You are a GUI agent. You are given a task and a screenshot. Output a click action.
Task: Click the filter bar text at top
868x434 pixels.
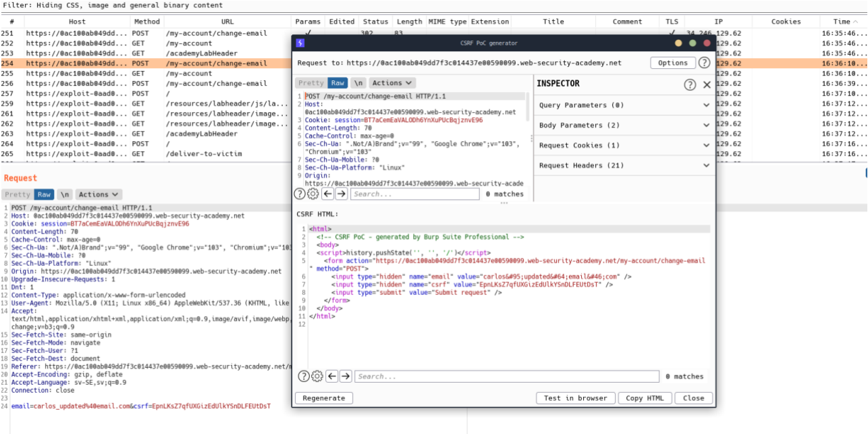[x=112, y=5]
